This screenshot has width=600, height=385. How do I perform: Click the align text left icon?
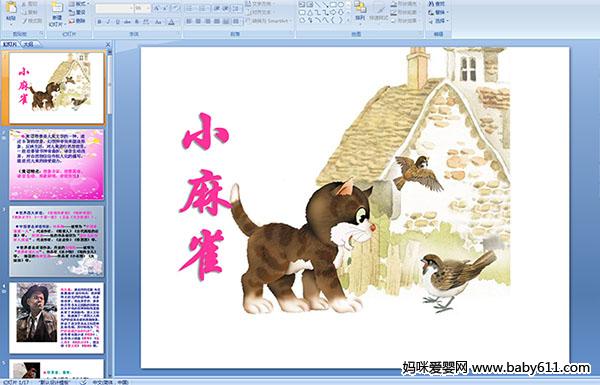(189, 21)
